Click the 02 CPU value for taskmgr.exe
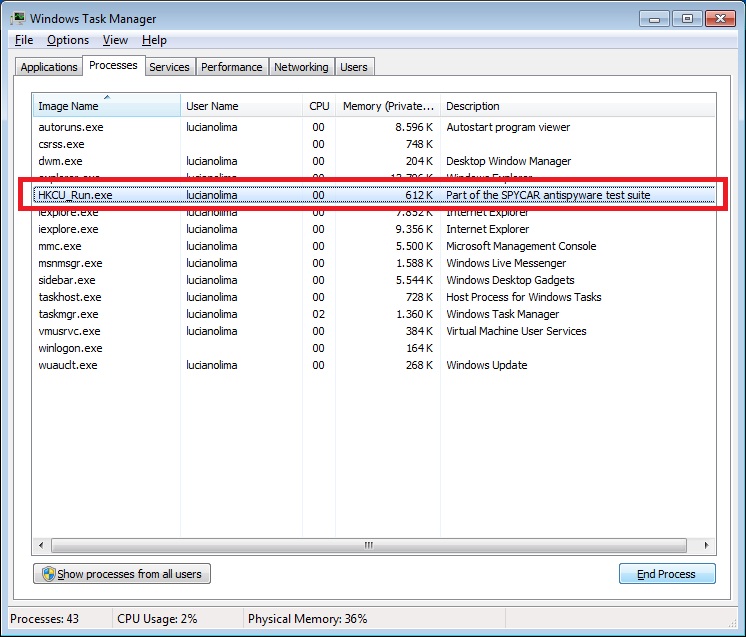746x637 pixels. tap(318, 314)
